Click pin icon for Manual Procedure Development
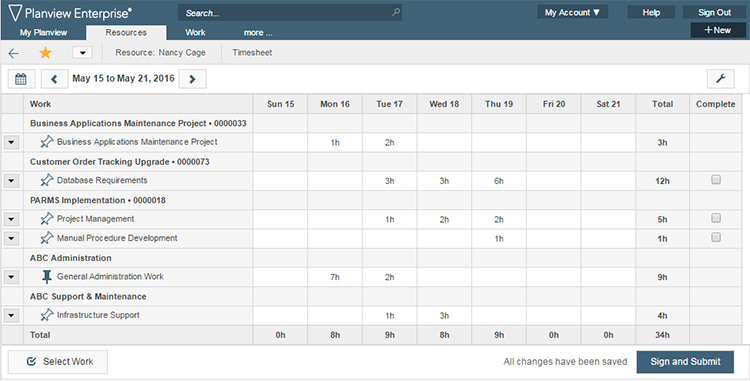Viewport: 750px width, 381px height. pyautogui.click(x=46, y=238)
